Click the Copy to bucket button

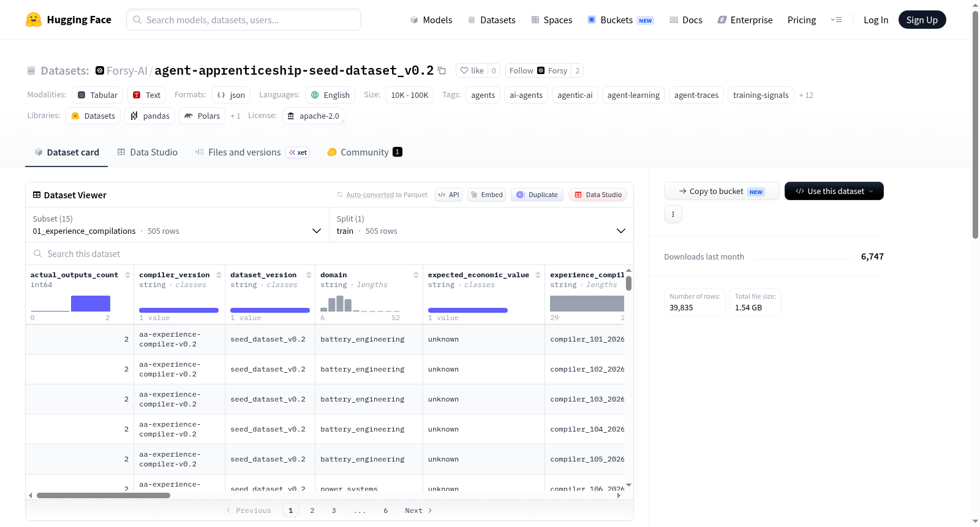click(722, 191)
